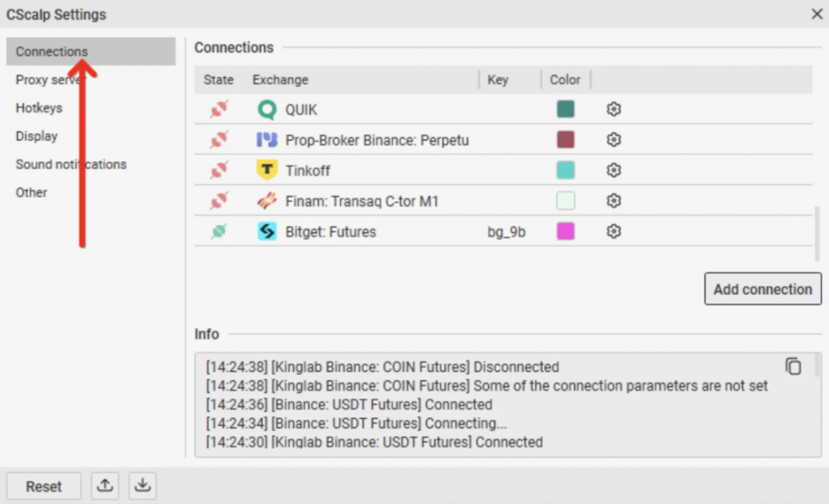Copy the Info log to clipboard
Viewport: 829px width, 504px height.
pyautogui.click(x=793, y=366)
